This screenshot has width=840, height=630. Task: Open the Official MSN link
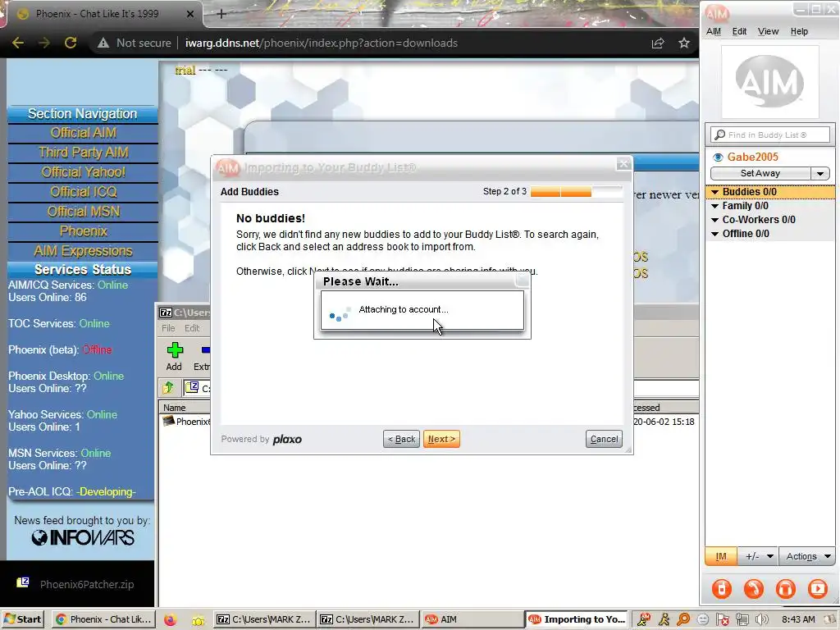click(83, 212)
